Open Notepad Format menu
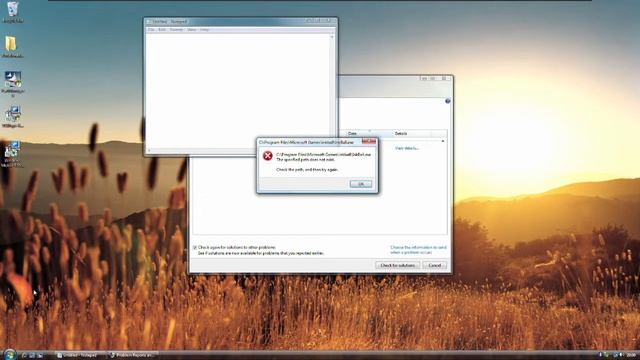This screenshot has width=640, height=360. (176, 30)
